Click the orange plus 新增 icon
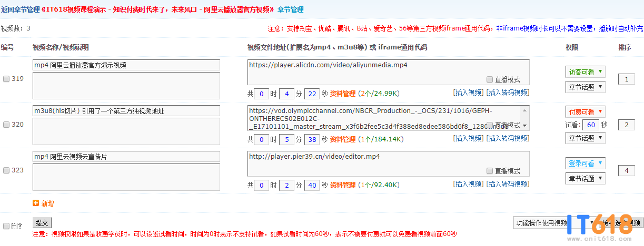Viewport: 644px width, 246px height. pos(36,203)
